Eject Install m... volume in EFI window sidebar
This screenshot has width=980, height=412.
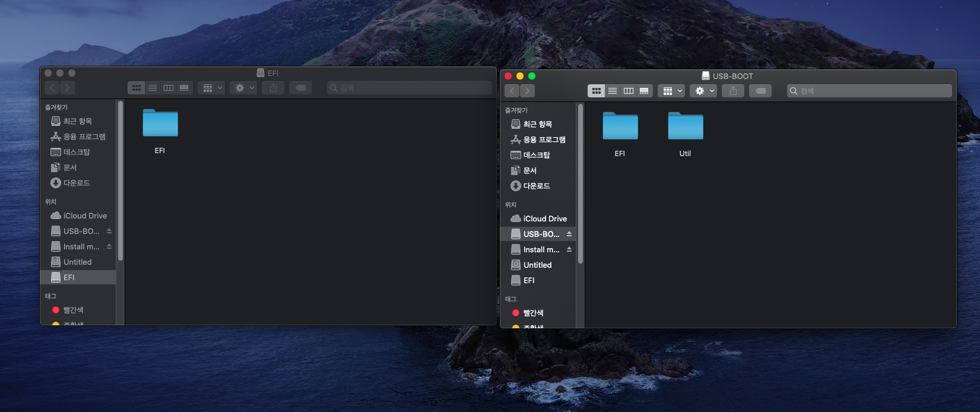point(109,246)
